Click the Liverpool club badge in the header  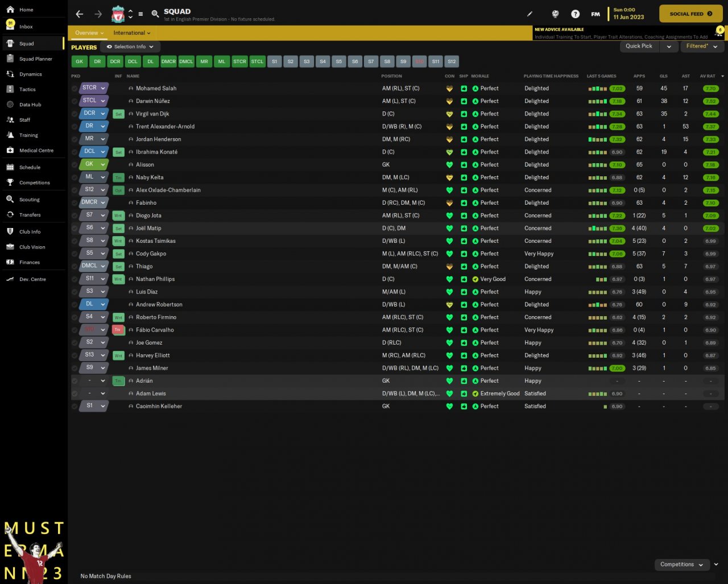(118, 14)
